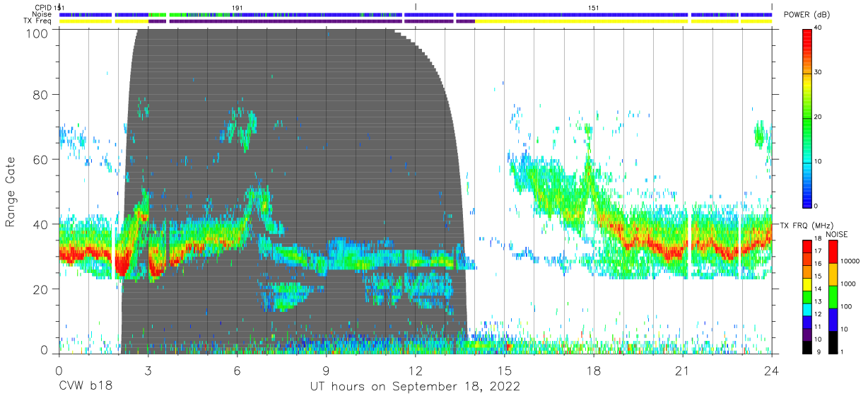The width and height of the screenshot is (868, 401).
Task: Click the TX FRQ frequency color bar
Action: pos(807,296)
